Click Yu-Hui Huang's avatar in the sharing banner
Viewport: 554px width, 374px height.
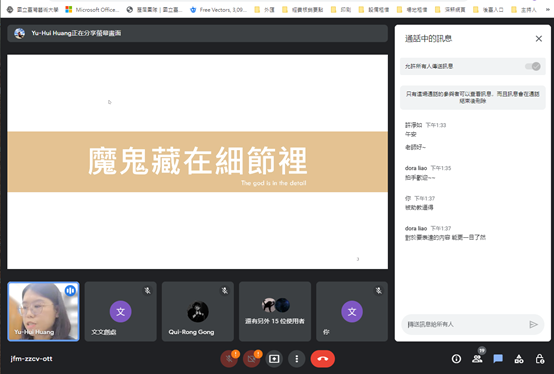[19, 33]
